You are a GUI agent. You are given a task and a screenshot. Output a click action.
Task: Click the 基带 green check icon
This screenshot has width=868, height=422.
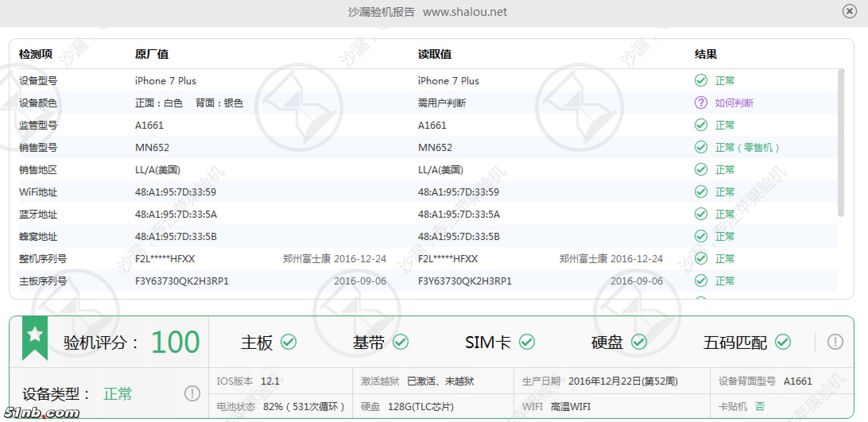click(400, 342)
